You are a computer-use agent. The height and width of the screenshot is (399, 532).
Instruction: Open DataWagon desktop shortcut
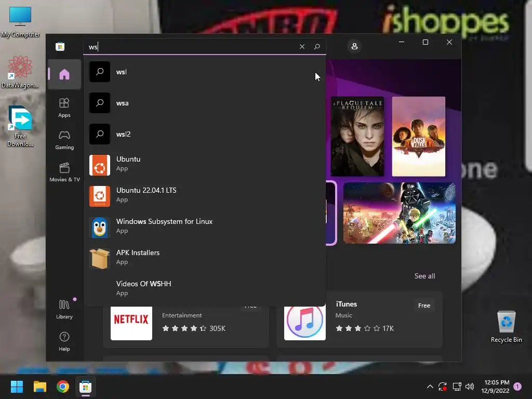(20, 72)
